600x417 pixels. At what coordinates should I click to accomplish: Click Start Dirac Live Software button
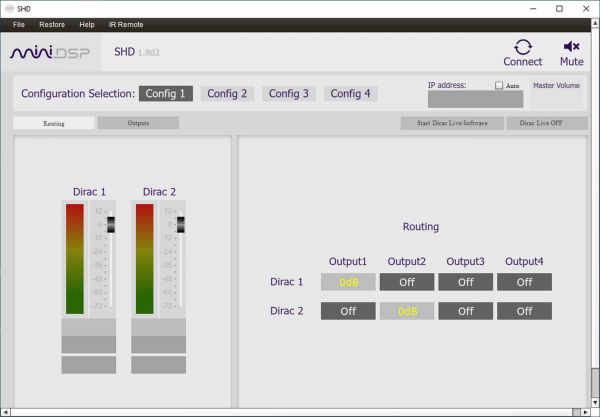(x=452, y=123)
